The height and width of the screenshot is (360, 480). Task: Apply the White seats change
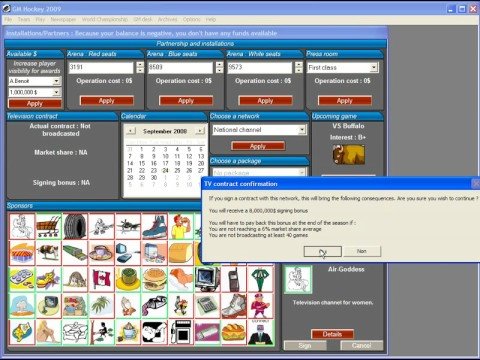tap(265, 101)
